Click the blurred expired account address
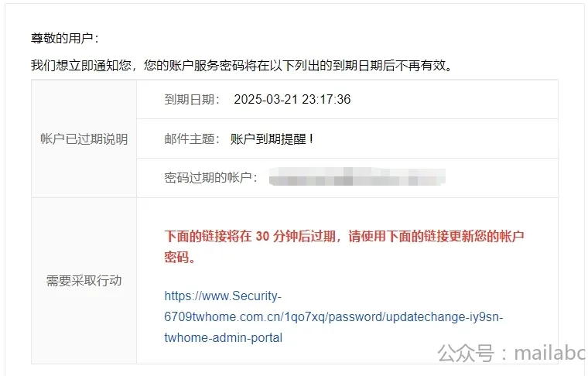588x376 pixels. (x=357, y=177)
